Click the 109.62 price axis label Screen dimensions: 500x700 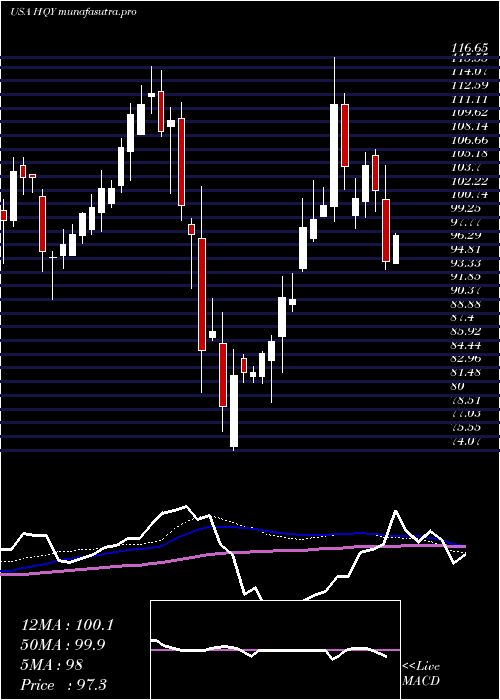pyautogui.click(x=469, y=112)
